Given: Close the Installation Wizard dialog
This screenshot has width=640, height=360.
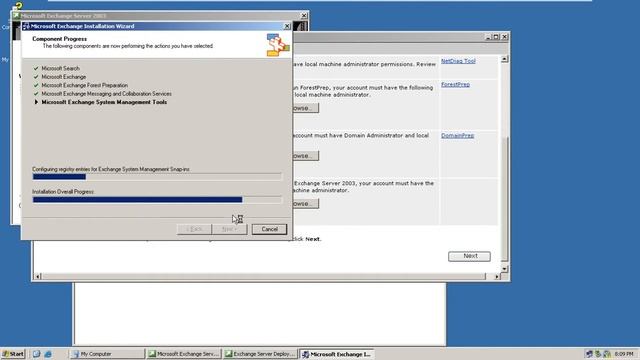Looking at the screenshot, I should 287,26.
